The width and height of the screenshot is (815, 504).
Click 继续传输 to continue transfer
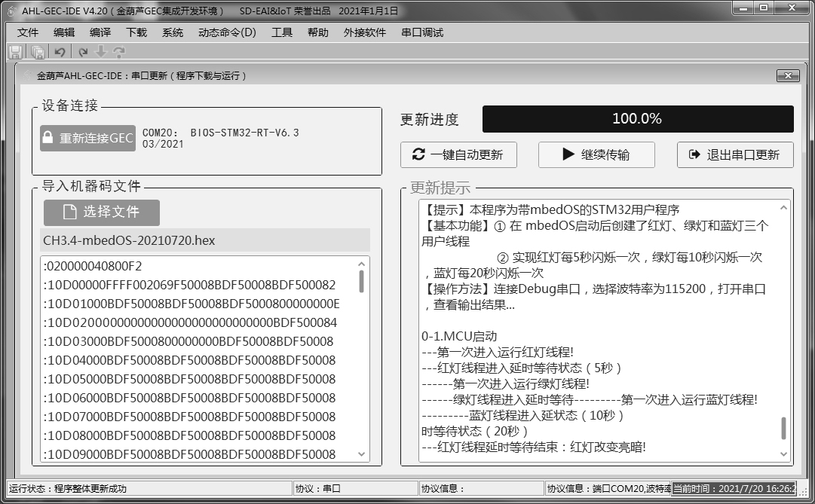tap(596, 154)
